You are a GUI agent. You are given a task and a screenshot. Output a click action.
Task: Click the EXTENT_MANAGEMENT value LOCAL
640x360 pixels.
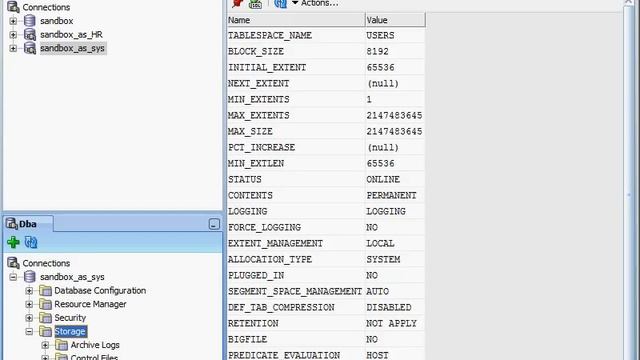(395, 243)
